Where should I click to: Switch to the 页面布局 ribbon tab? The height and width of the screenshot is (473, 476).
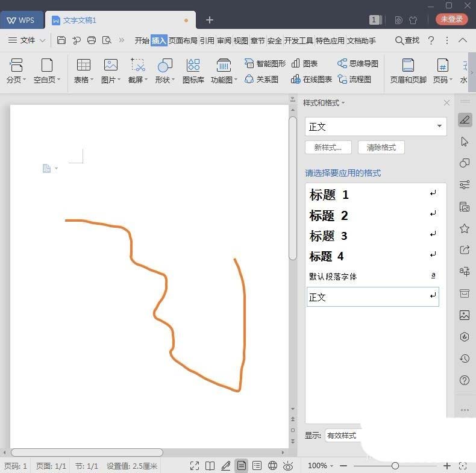[x=183, y=40]
